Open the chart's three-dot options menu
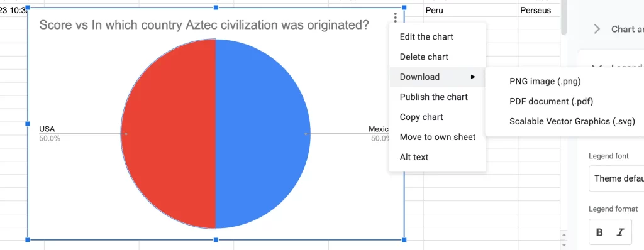Image resolution: width=644 pixels, height=250 pixels. pos(395,18)
